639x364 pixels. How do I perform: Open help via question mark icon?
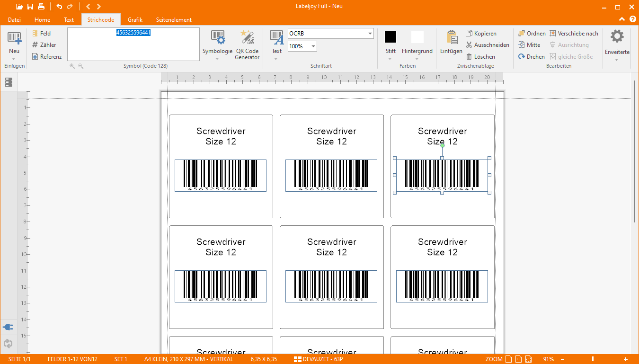633,19
